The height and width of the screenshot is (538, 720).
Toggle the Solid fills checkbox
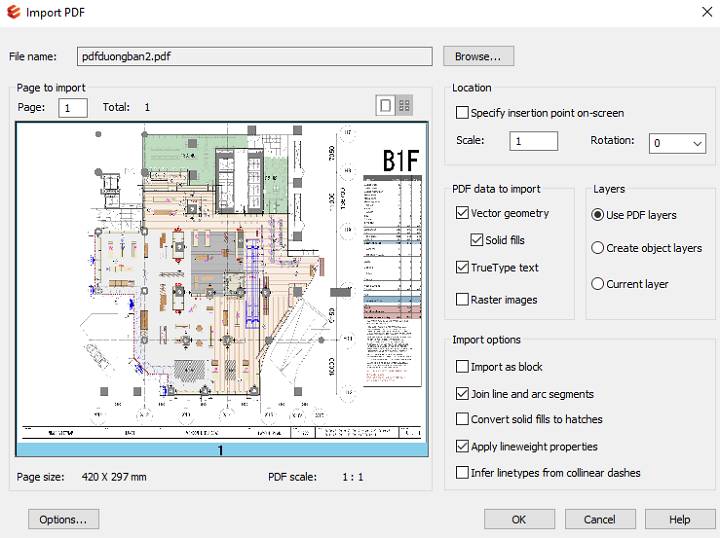[x=478, y=240]
